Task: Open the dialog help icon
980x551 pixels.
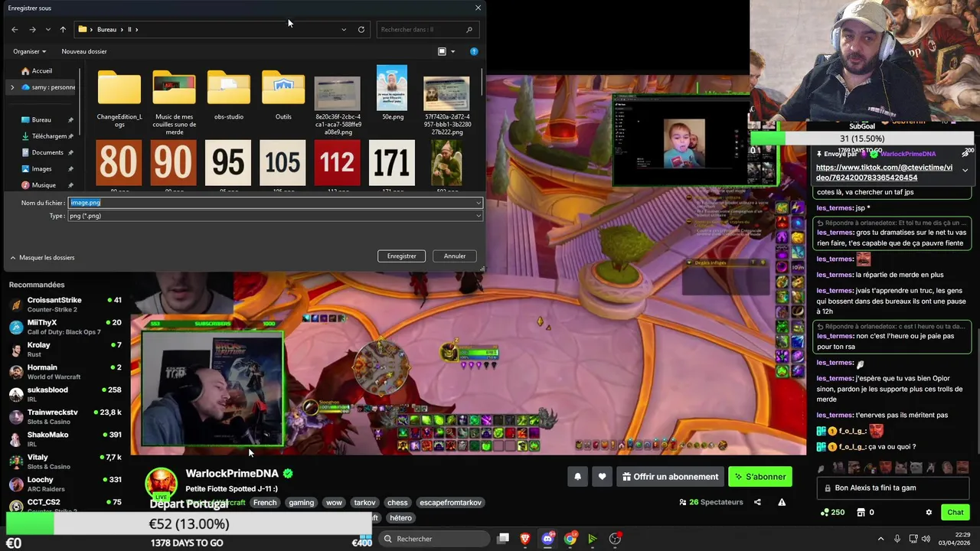Action: click(474, 51)
